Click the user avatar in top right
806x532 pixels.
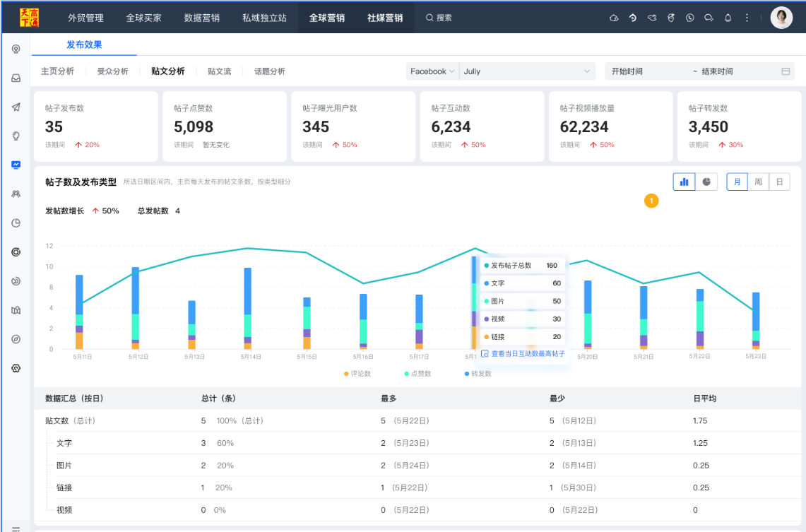(x=781, y=18)
